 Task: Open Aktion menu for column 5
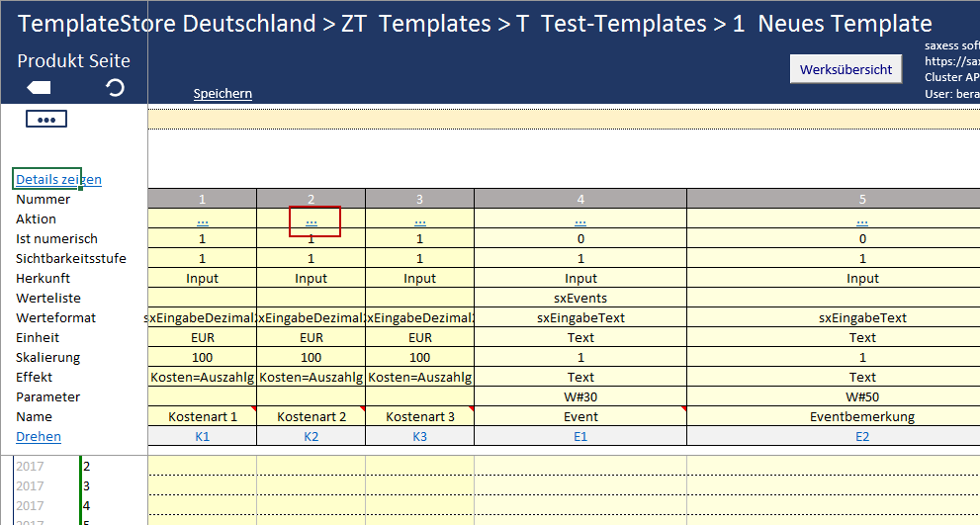pyautogui.click(x=862, y=219)
